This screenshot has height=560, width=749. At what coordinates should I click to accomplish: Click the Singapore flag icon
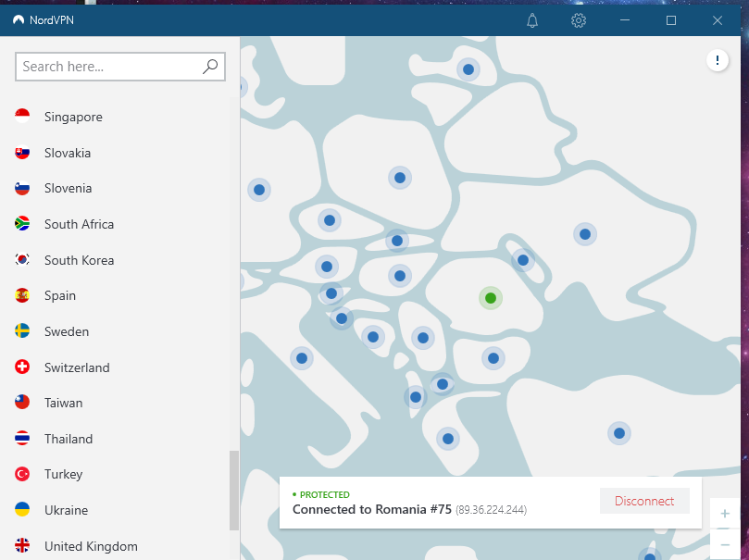pos(22,117)
